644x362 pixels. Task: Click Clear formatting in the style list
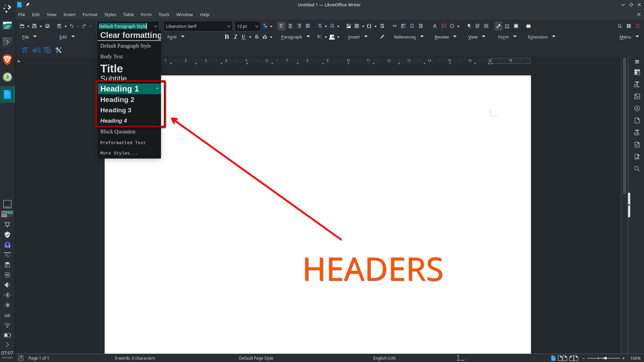pos(130,35)
